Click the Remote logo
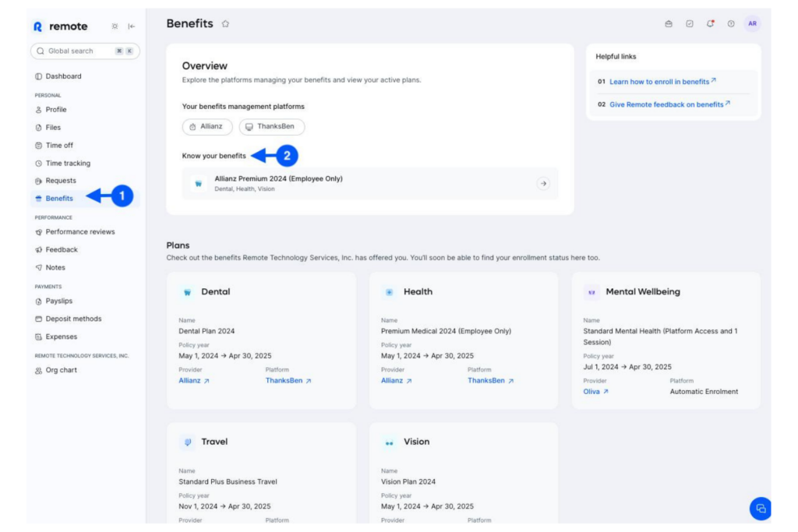 click(60, 26)
